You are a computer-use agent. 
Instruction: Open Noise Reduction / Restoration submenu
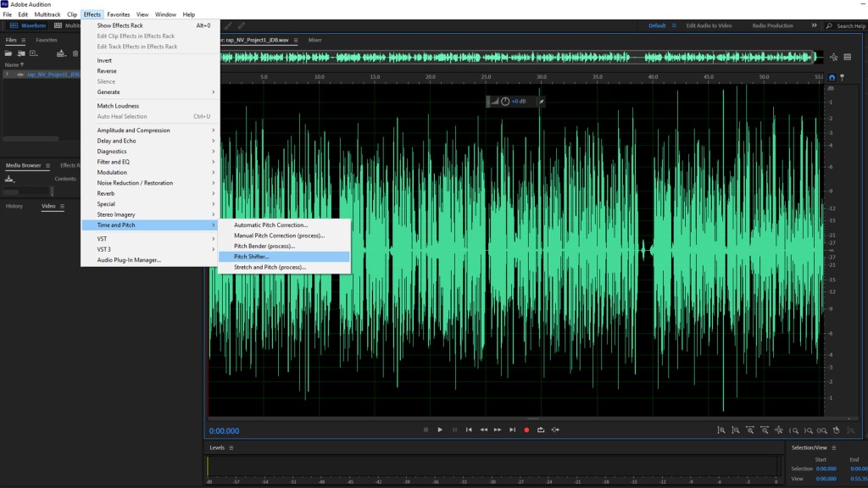tap(149, 183)
